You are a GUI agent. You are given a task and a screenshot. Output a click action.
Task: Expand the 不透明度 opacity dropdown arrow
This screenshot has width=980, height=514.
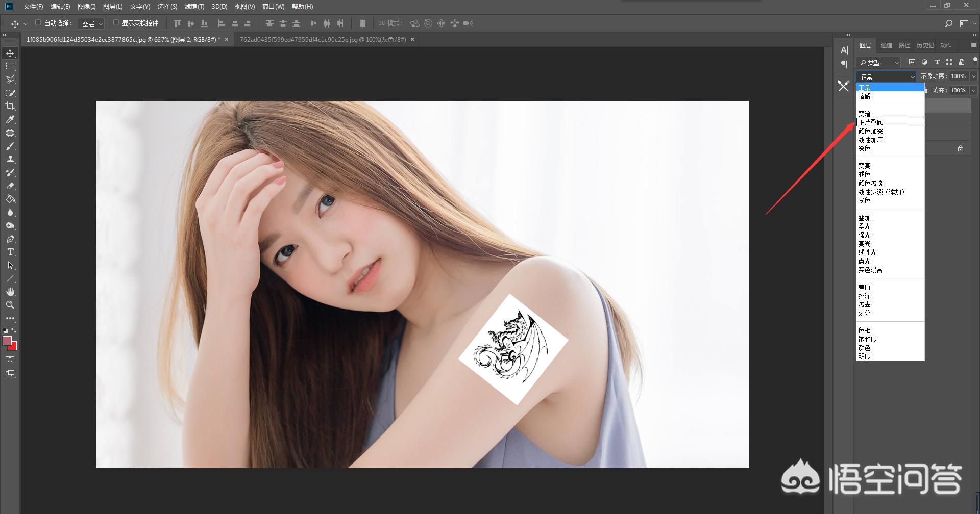(973, 76)
